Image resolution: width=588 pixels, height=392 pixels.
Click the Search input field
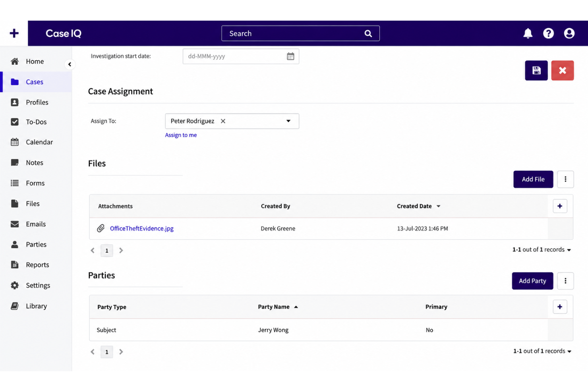tap(300, 34)
